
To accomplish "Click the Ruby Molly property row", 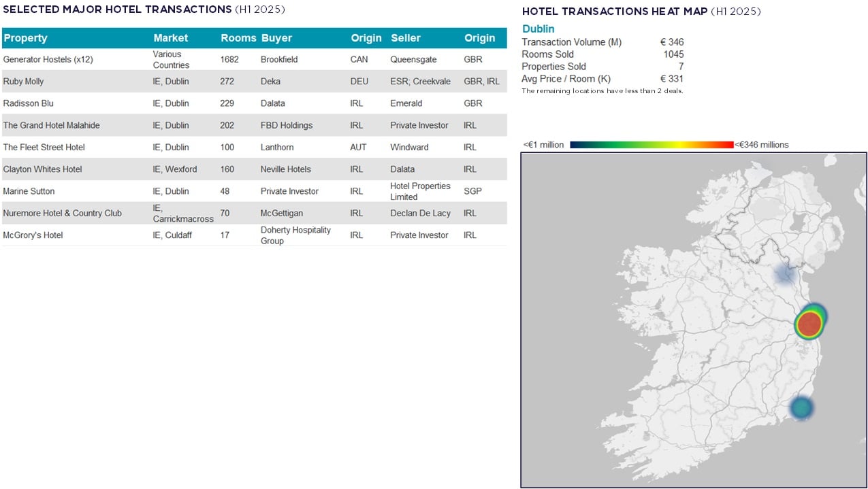I will coord(24,82).
